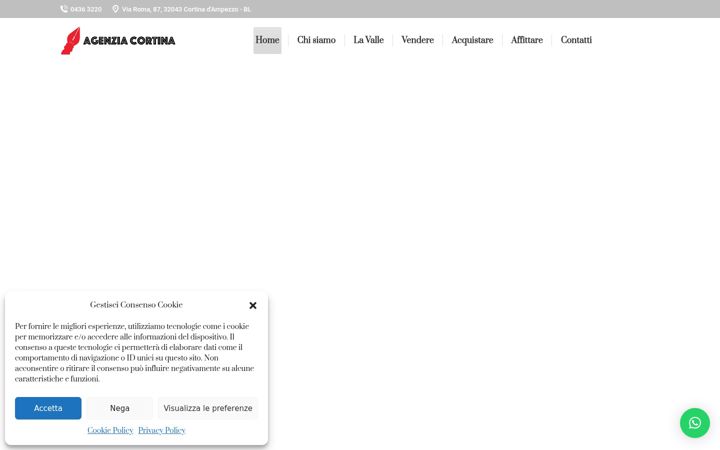The height and width of the screenshot is (450, 720).
Task: Click the Agenzia Cortina logo
Action: click(118, 40)
